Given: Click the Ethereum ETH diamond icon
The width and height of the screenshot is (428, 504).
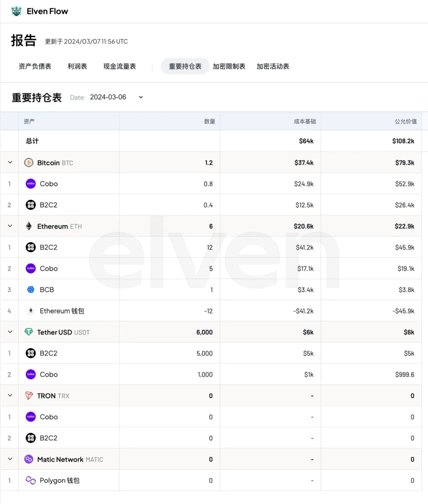Looking at the screenshot, I should point(29,226).
